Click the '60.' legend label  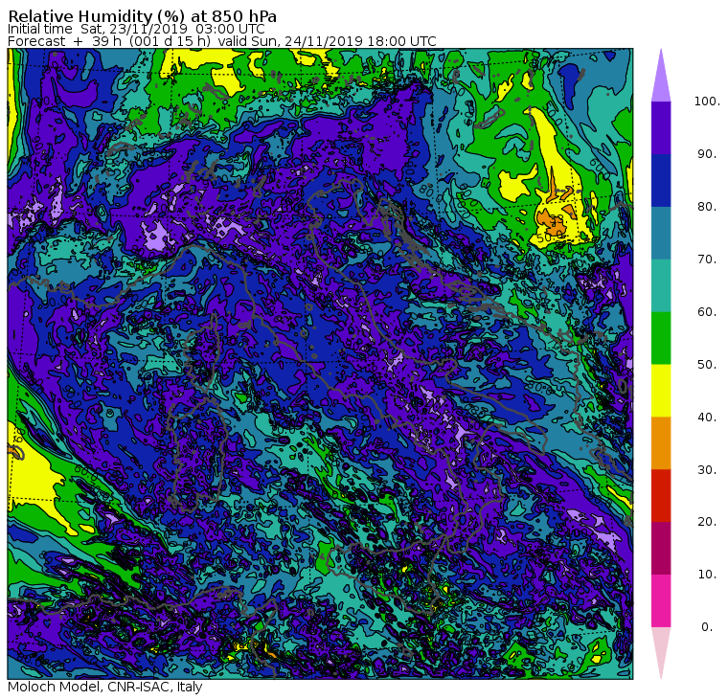coord(707,312)
